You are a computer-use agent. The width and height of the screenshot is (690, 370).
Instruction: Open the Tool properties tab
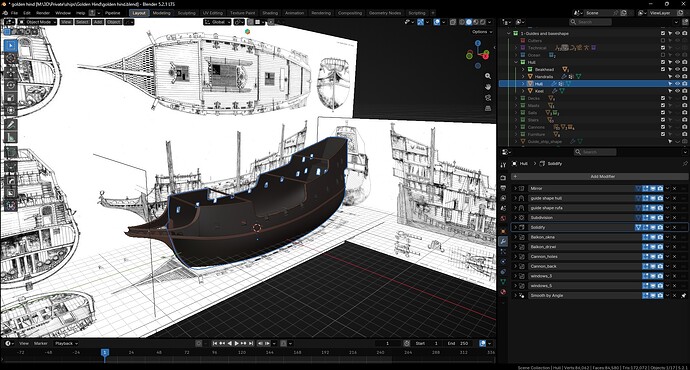coord(503,165)
